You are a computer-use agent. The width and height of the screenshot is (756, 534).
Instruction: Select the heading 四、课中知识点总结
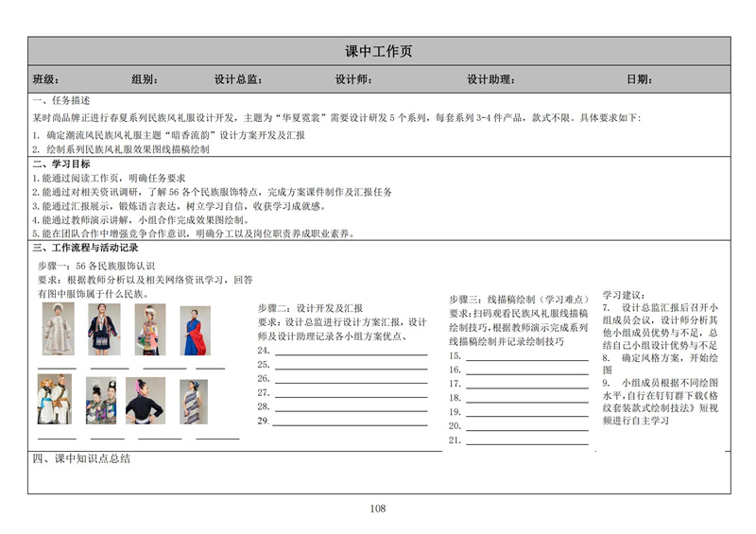click(x=81, y=458)
